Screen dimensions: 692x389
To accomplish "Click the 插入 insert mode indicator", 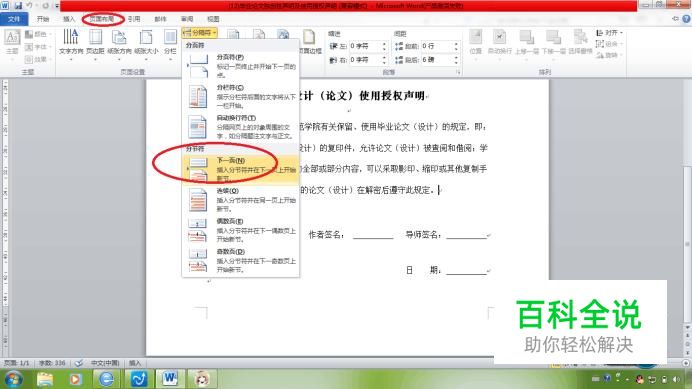I will click(135, 363).
